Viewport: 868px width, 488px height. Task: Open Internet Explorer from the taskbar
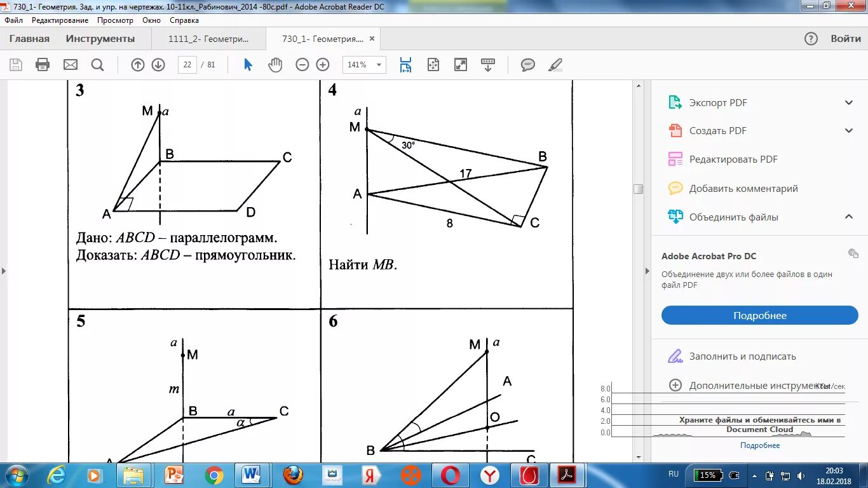pyautogui.click(x=56, y=475)
